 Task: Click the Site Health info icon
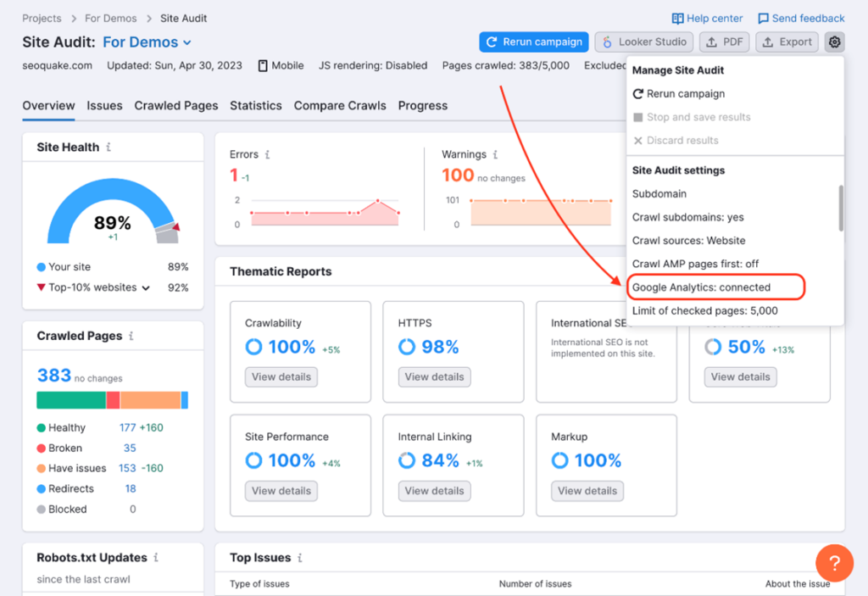108,148
